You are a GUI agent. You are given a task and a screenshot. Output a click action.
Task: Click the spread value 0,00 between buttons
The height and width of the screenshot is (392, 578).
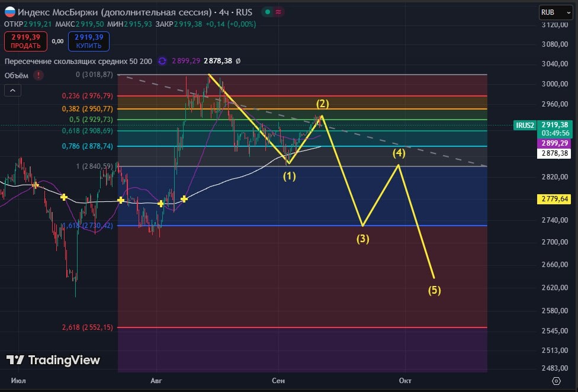pyautogui.click(x=57, y=41)
